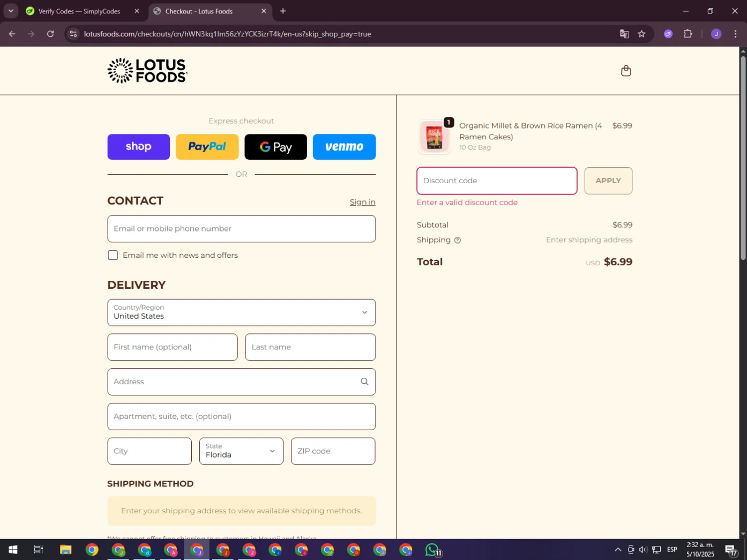
Task: Click the Discount code field
Action: tap(497, 181)
